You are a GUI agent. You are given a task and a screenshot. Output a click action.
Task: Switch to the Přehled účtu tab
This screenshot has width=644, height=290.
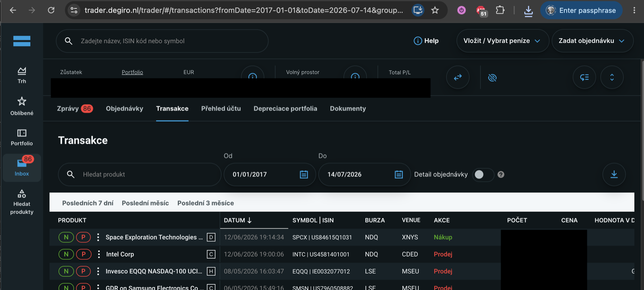[x=221, y=108]
